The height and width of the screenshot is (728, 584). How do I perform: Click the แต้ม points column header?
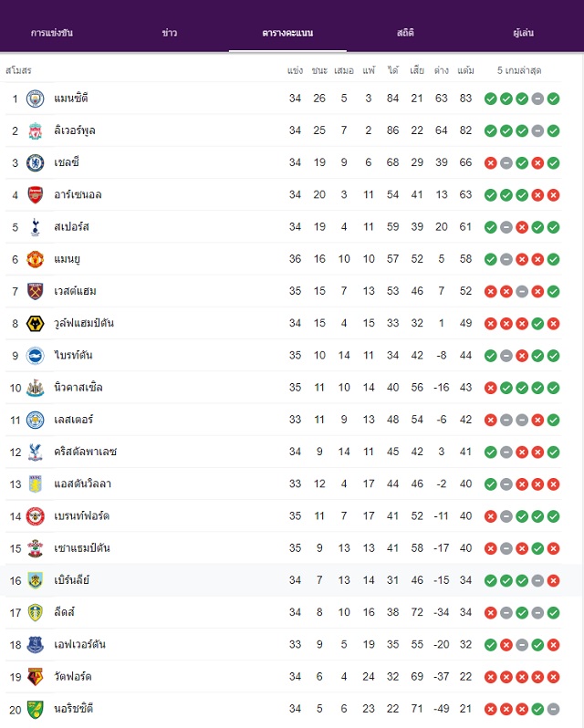(x=465, y=70)
